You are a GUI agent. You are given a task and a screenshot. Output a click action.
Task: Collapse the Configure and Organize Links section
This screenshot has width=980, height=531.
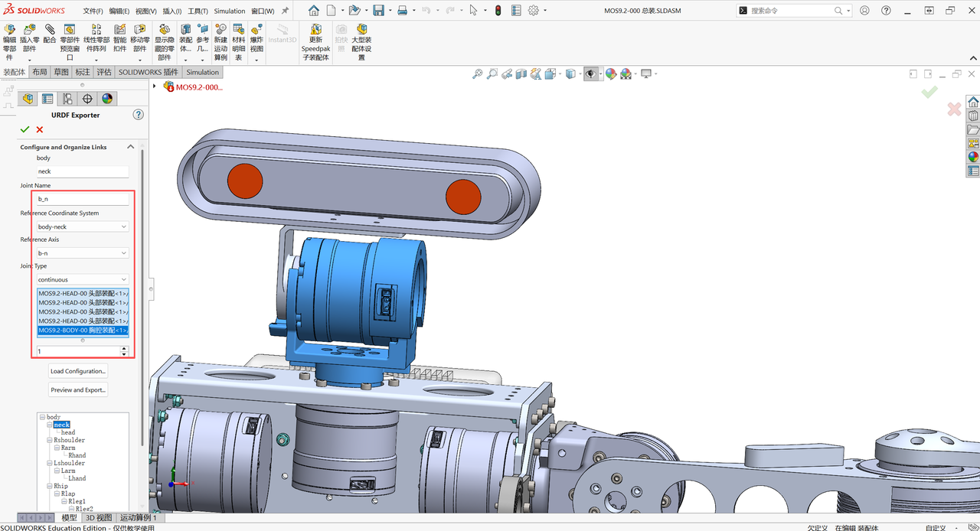pyautogui.click(x=130, y=147)
